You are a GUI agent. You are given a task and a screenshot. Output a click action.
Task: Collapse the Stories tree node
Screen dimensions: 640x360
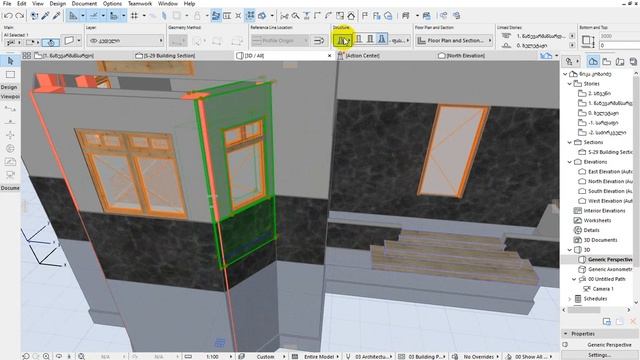[x=570, y=84]
